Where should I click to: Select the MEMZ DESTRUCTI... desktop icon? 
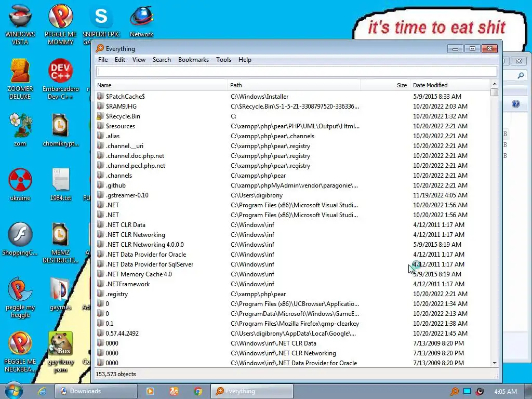point(60,242)
